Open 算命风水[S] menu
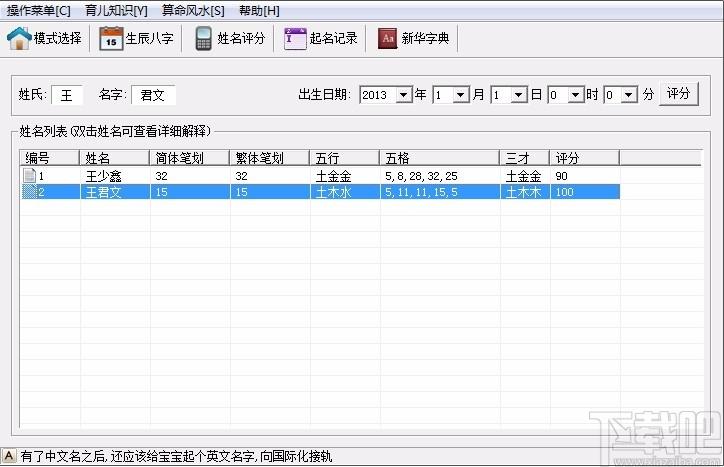The height and width of the screenshot is (467, 724). point(193,10)
